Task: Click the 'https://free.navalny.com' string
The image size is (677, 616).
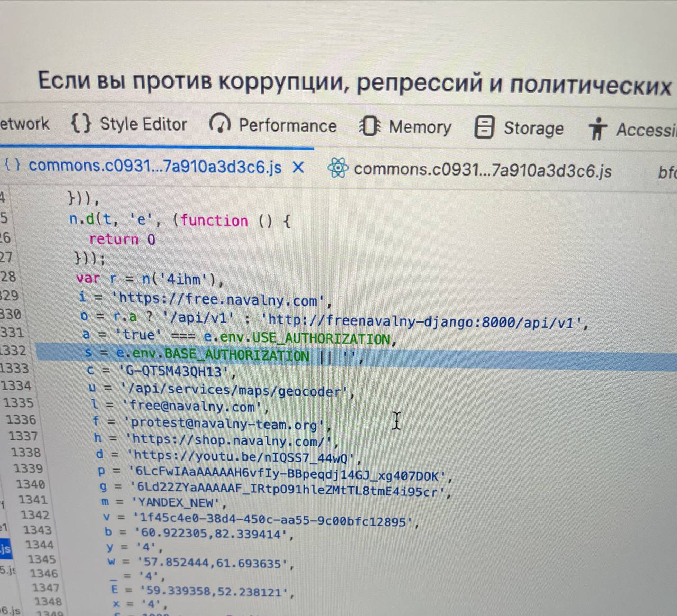Action: (x=218, y=300)
